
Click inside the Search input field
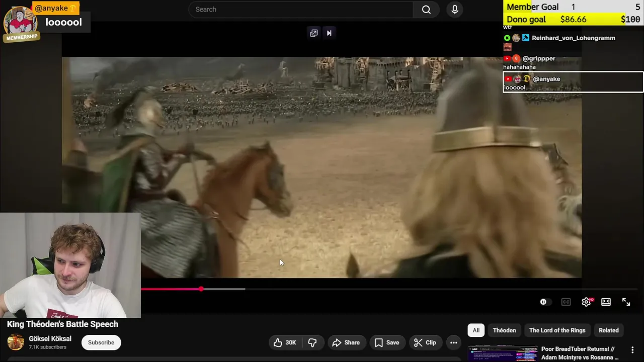coord(301,10)
